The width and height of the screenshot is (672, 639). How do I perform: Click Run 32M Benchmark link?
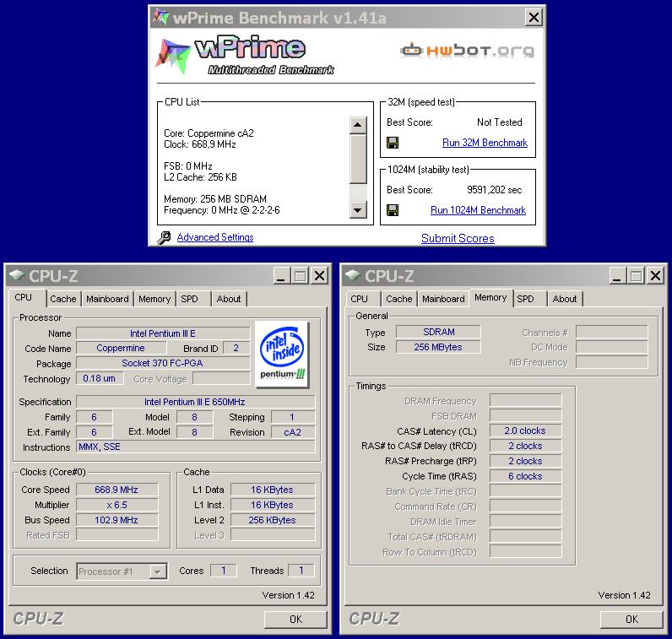tap(485, 143)
